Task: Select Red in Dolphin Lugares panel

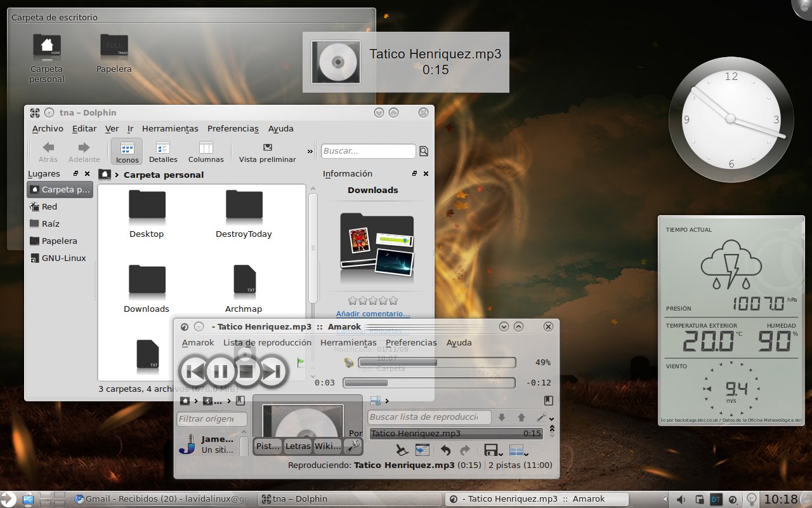Action: pos(60,206)
